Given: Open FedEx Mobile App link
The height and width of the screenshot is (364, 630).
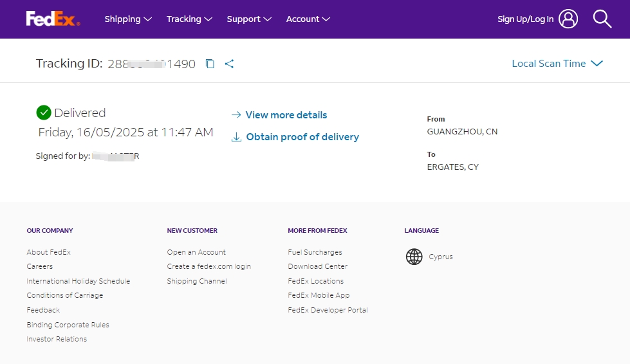Looking at the screenshot, I should pyautogui.click(x=319, y=295).
